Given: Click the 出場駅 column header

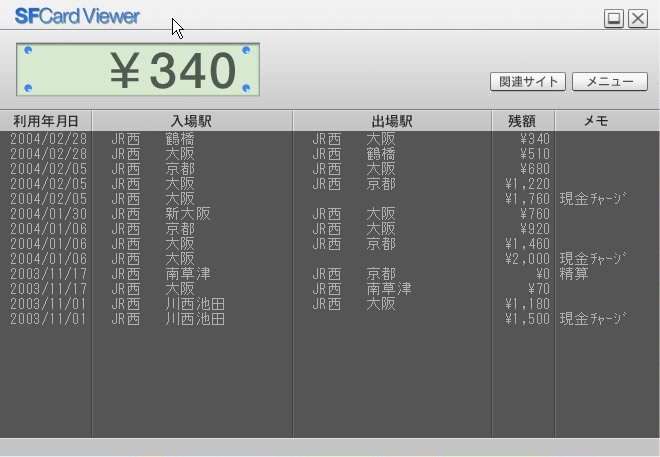Looking at the screenshot, I should point(391,121).
